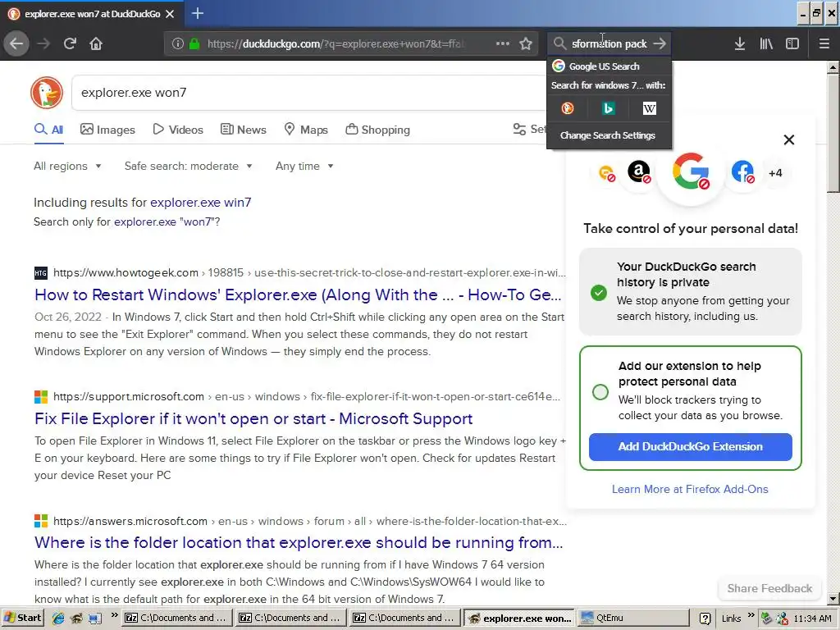Open Safe search moderate dropdown
This screenshot has height=630, width=840.
tap(189, 166)
